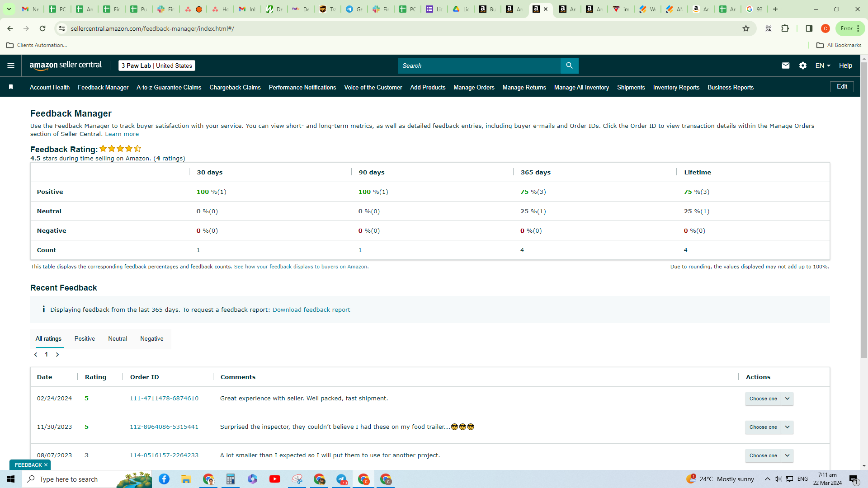
Task: Select the All ratings tab
Action: (x=48, y=338)
